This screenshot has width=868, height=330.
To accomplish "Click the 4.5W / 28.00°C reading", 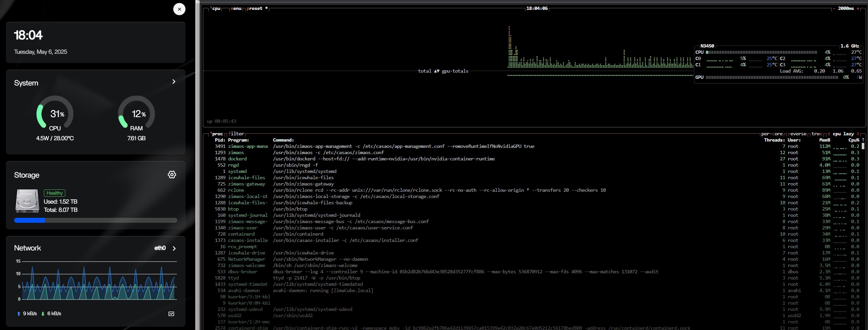I will (x=55, y=138).
